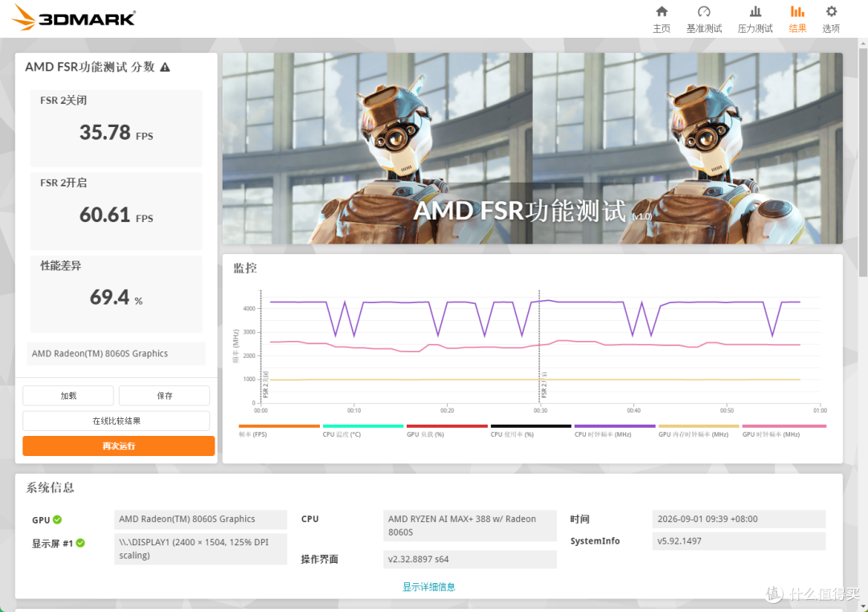This screenshot has width=868, height=612.
Task: Click the GPU name field in 系统信息
Action: click(200, 519)
